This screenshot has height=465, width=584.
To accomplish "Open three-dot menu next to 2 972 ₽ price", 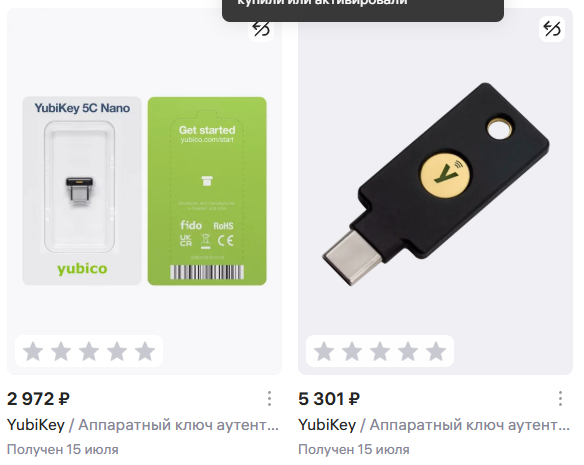I will (269, 399).
